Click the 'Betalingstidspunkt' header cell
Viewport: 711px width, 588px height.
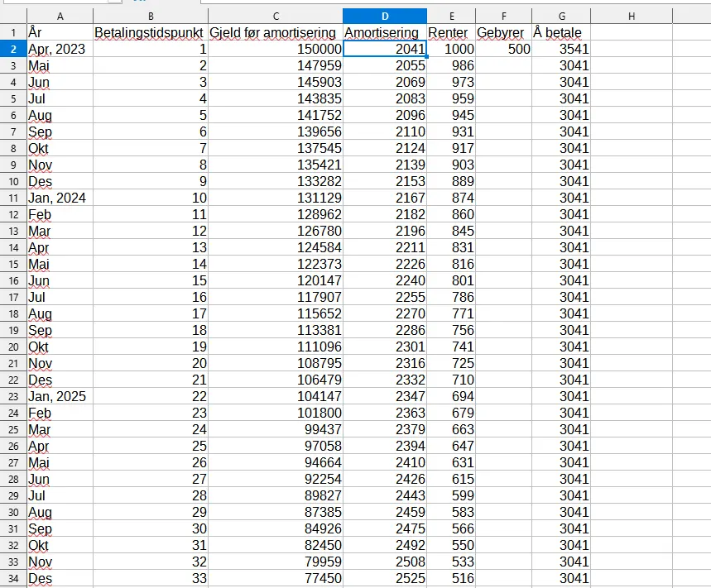[x=151, y=32]
